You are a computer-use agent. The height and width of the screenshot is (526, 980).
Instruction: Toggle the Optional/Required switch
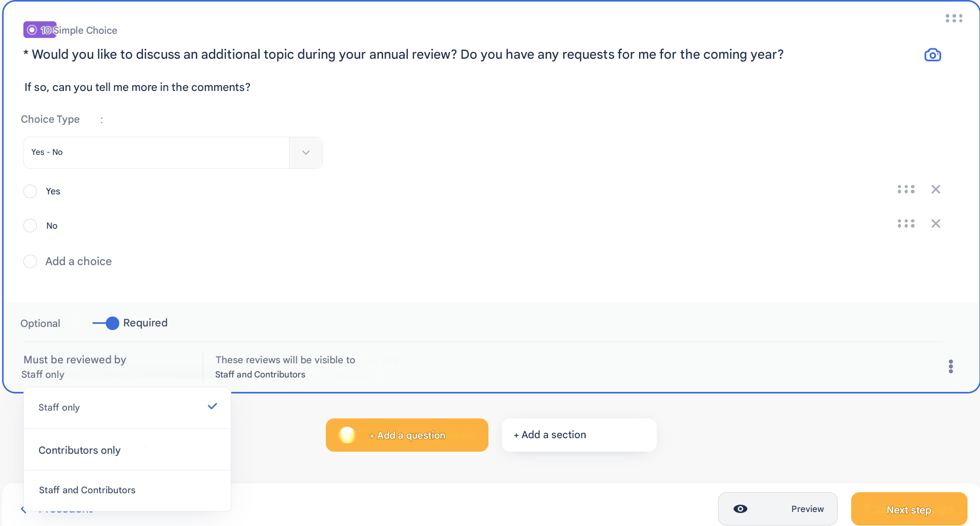(106, 323)
